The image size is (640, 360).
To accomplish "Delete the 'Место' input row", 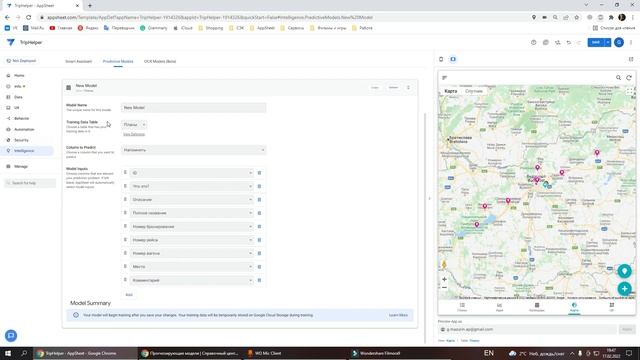I will (x=259, y=267).
